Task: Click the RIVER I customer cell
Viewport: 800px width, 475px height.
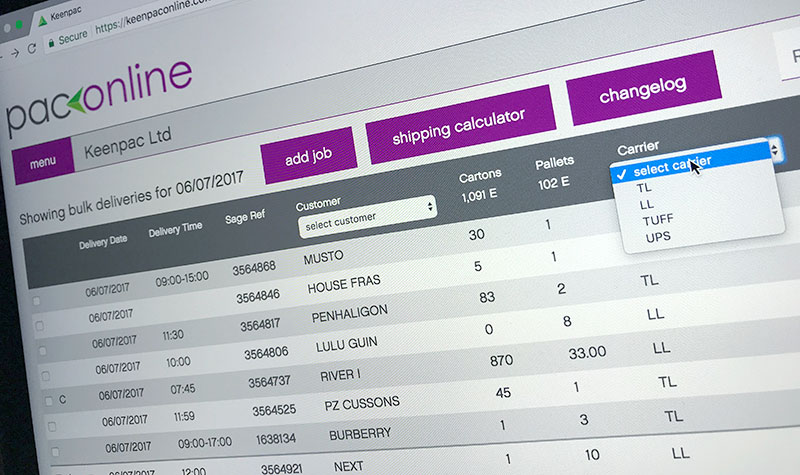Action: click(x=340, y=376)
